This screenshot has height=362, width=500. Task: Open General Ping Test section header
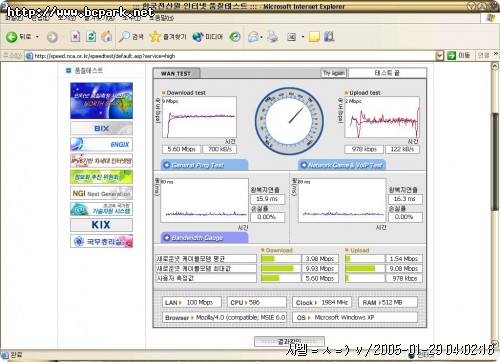tap(204, 165)
